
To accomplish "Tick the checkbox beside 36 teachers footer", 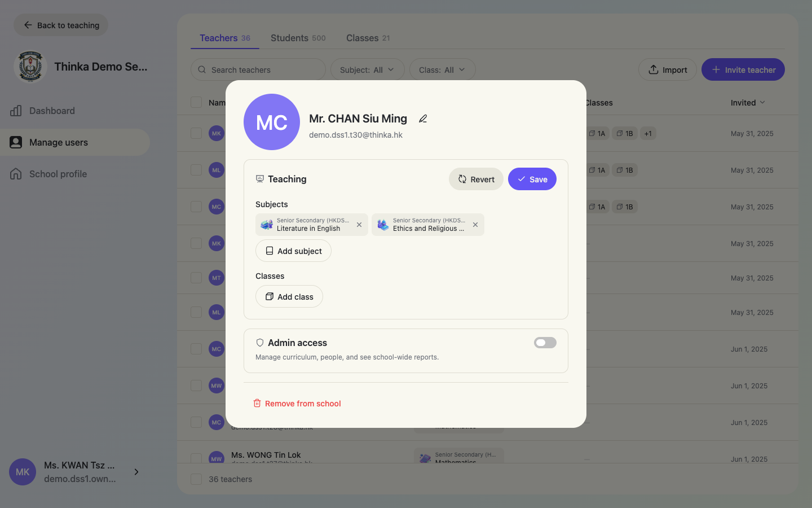I will [196, 479].
